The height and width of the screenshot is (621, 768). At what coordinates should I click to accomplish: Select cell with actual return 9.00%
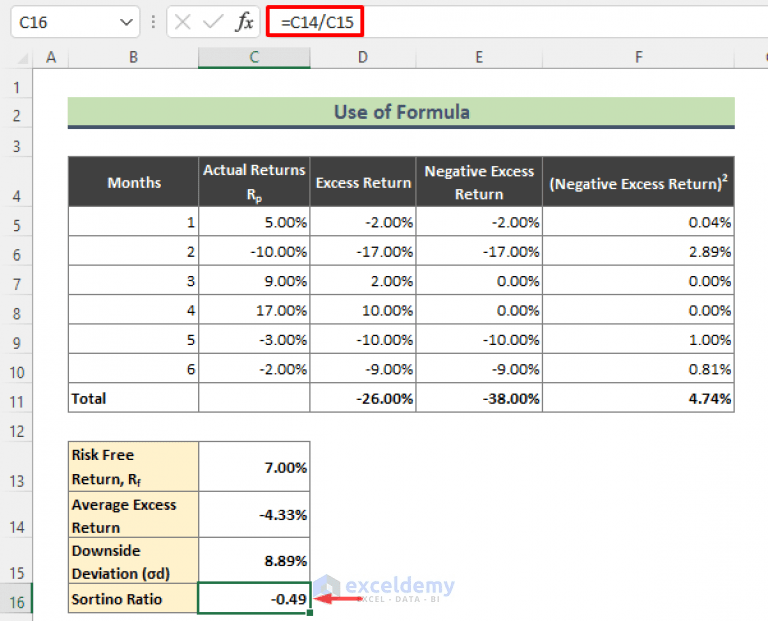[254, 281]
